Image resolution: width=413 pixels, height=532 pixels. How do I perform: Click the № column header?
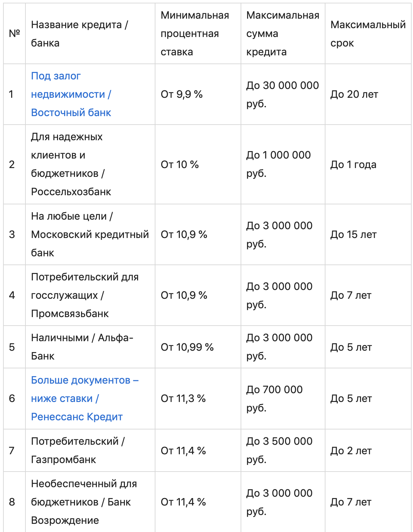14,34
